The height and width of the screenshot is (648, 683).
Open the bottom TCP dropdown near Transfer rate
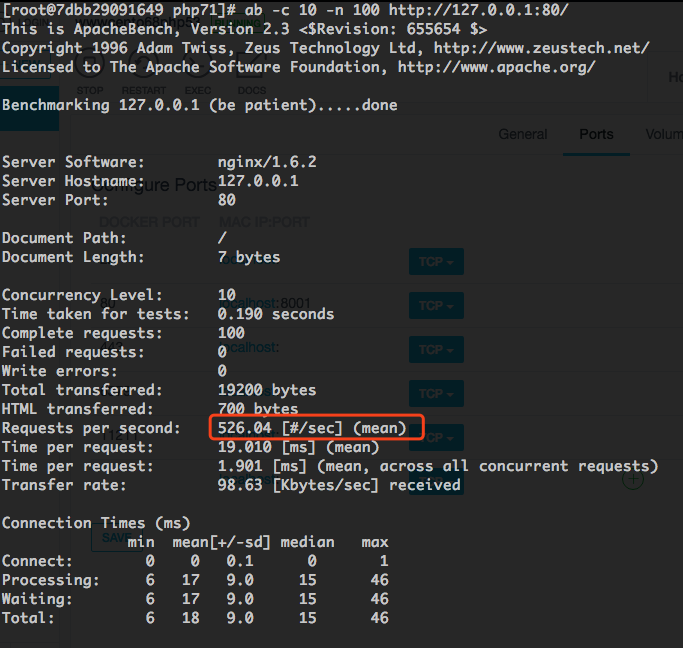437,484
